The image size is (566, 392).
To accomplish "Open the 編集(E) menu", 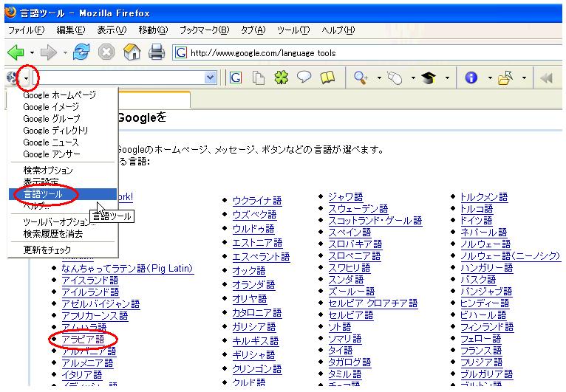I will (x=71, y=30).
